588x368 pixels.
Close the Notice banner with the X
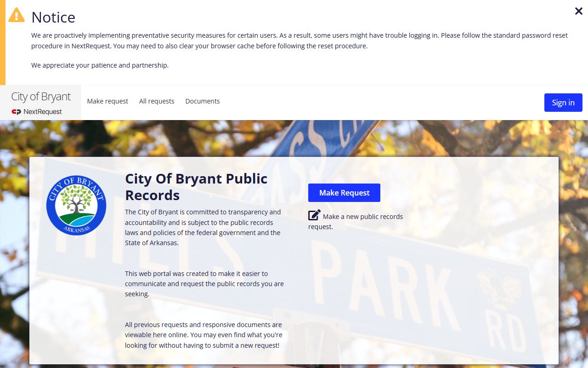[578, 11]
